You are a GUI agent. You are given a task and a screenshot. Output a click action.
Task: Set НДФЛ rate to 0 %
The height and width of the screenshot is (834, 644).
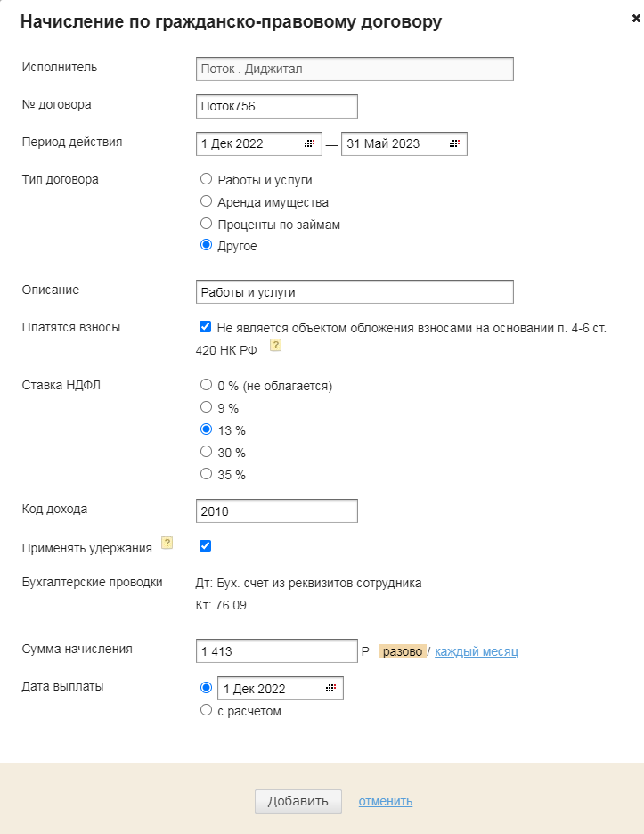click(206, 386)
